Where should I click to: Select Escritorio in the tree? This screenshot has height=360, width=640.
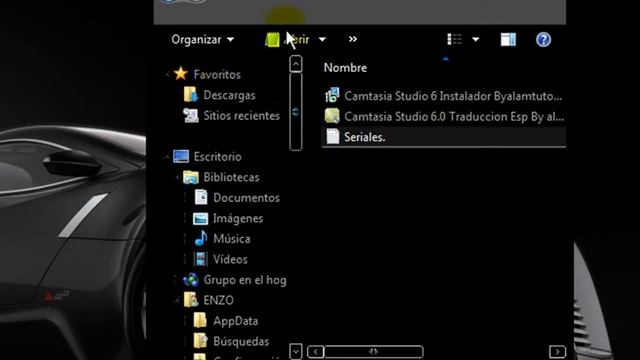coord(218,157)
